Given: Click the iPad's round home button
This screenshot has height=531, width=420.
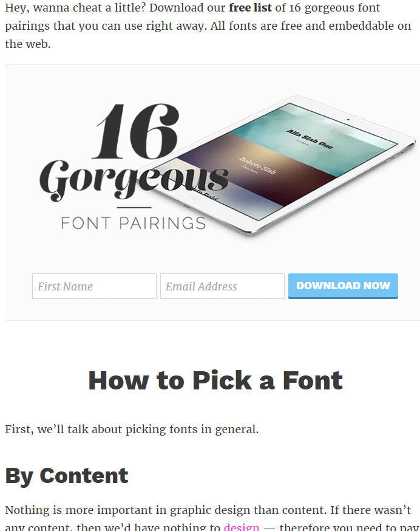Looking at the screenshot, I should pos(192,199).
